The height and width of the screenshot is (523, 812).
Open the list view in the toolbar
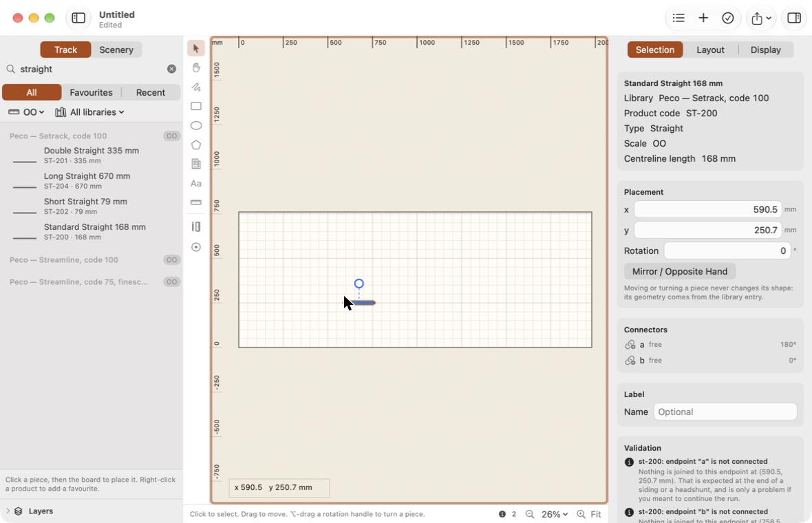[679, 18]
